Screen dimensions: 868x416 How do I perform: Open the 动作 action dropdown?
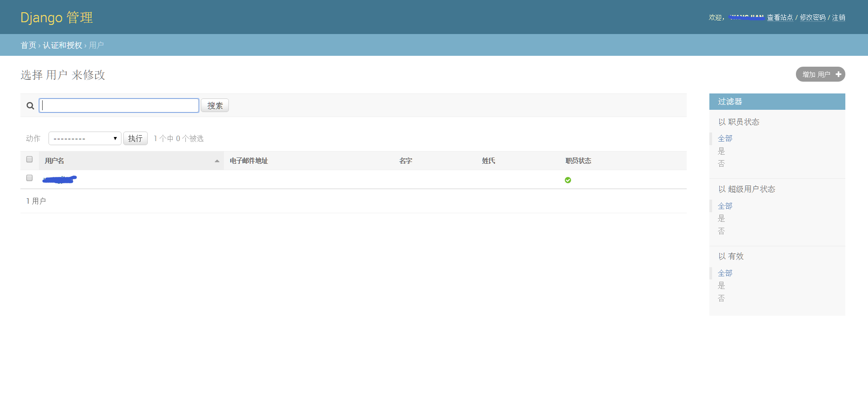(85, 138)
